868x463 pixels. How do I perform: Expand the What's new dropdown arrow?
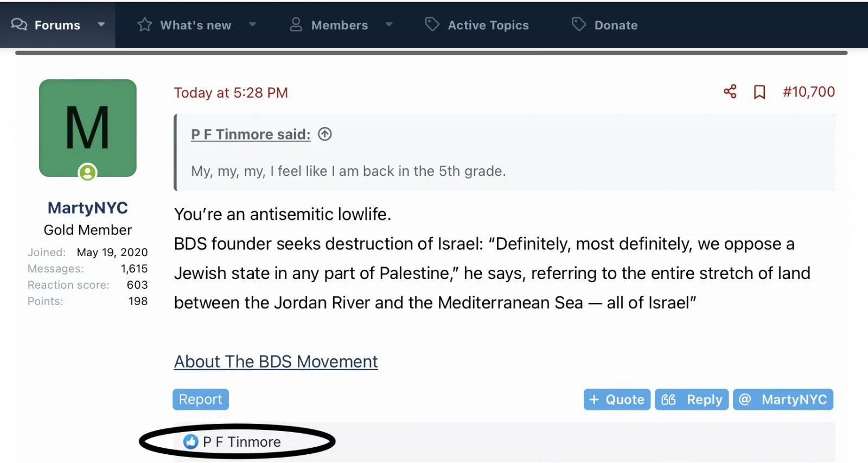pyautogui.click(x=252, y=25)
